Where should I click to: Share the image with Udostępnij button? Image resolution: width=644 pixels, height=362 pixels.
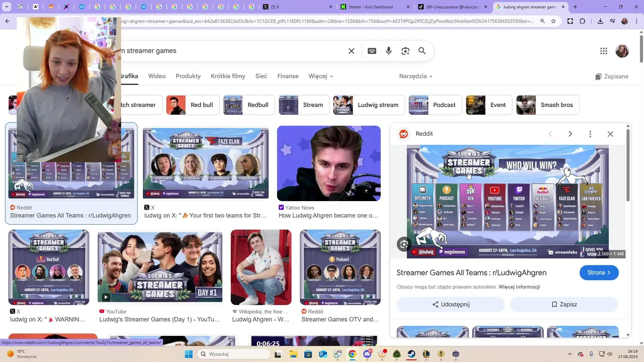coord(451,304)
